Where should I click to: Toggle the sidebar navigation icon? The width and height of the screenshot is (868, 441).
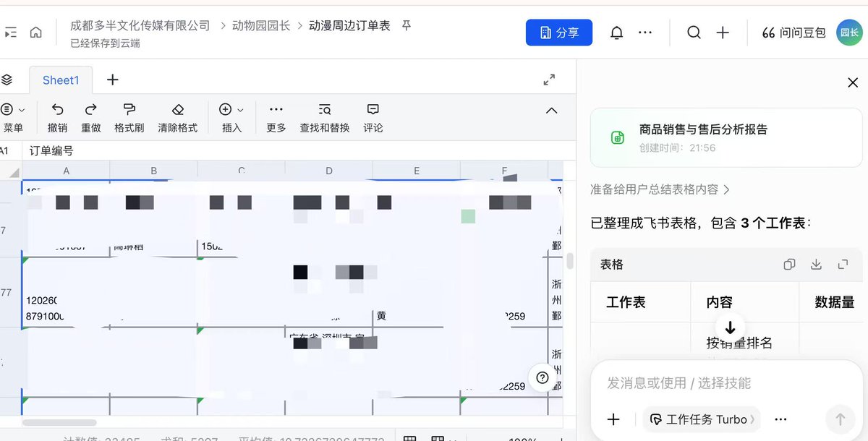pos(10,33)
